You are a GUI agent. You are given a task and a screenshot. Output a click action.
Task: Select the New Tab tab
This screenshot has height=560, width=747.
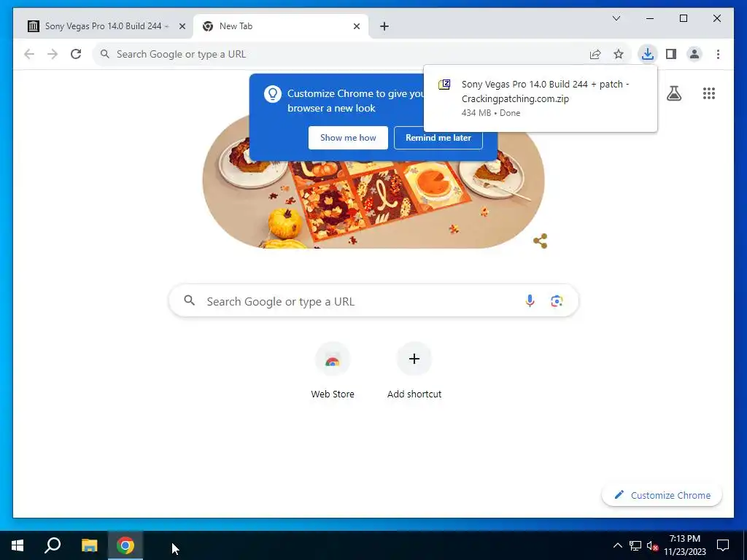tap(281, 27)
